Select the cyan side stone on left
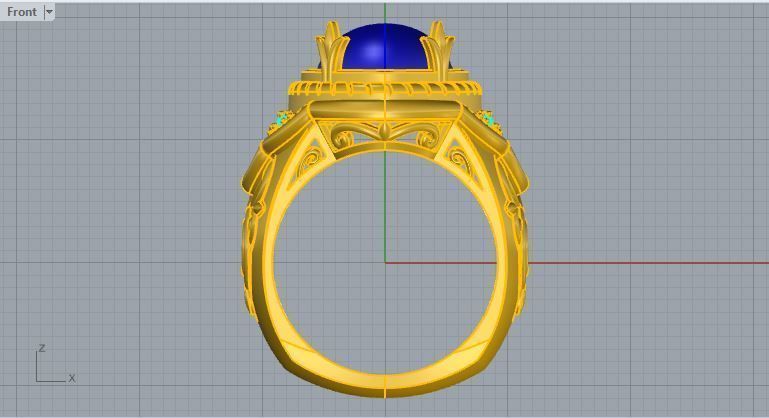 (x=281, y=119)
